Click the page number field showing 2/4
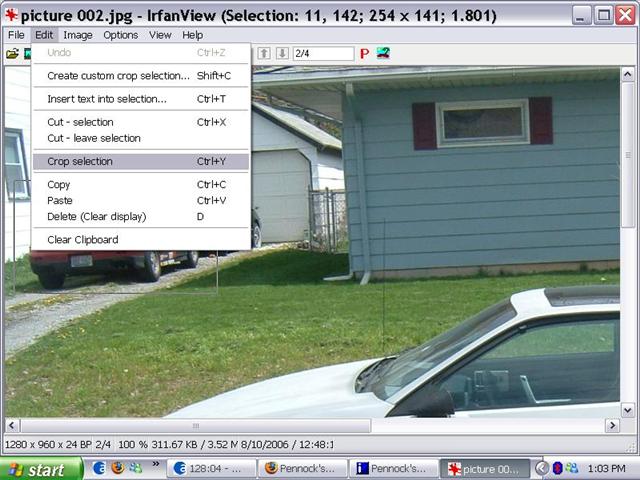Viewport: 640px width, 480px height. point(323,53)
